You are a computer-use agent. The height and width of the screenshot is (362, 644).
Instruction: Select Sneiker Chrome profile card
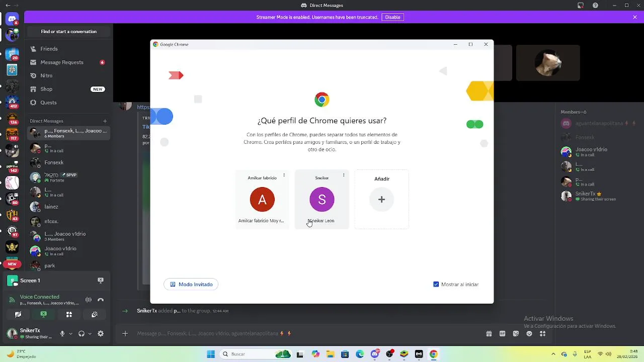tap(322, 200)
